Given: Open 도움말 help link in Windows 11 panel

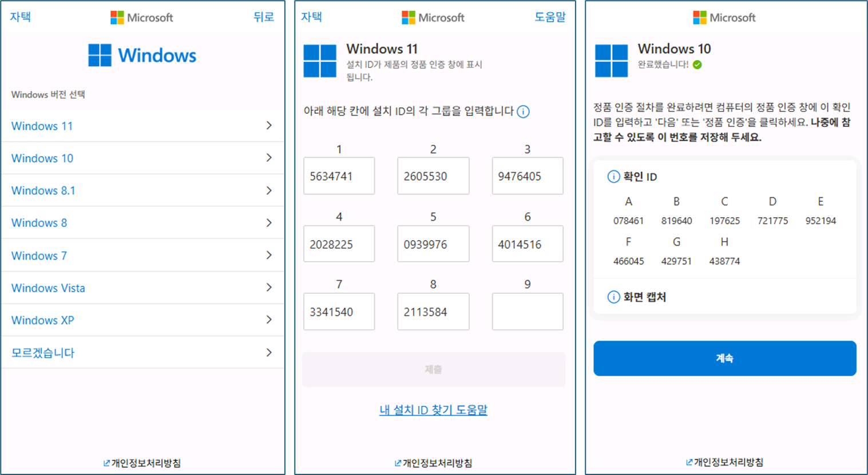Looking at the screenshot, I should (550, 17).
